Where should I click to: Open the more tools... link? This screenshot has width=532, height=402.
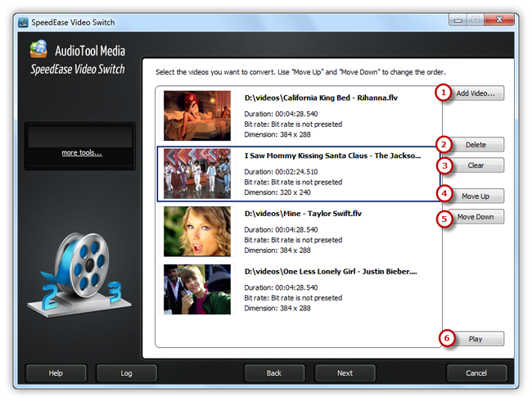tap(82, 153)
